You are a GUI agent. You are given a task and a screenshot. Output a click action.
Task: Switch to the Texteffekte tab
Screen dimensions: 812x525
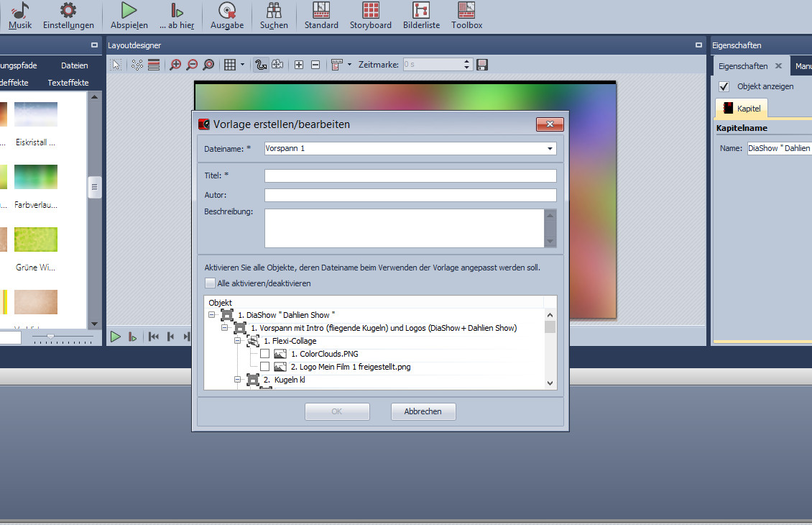click(x=68, y=83)
